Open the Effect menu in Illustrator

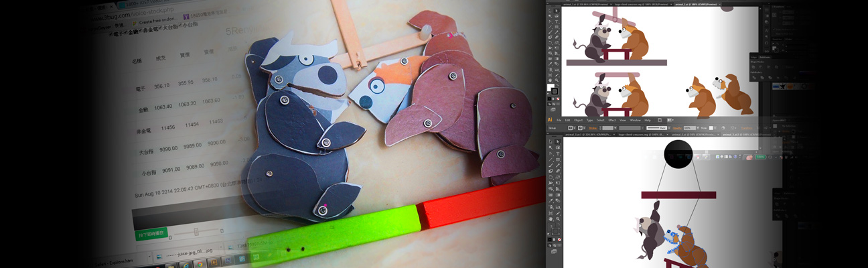[612, 120]
